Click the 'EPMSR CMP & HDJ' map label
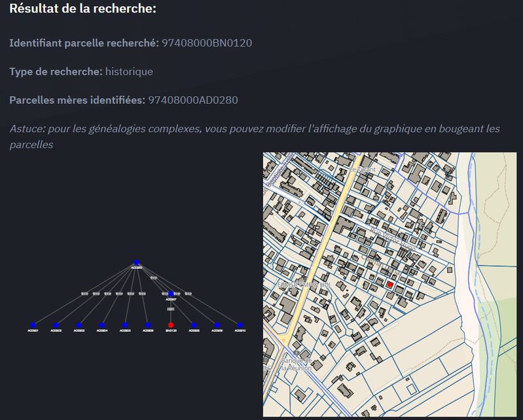The width and height of the screenshot is (523, 420). (x=304, y=285)
